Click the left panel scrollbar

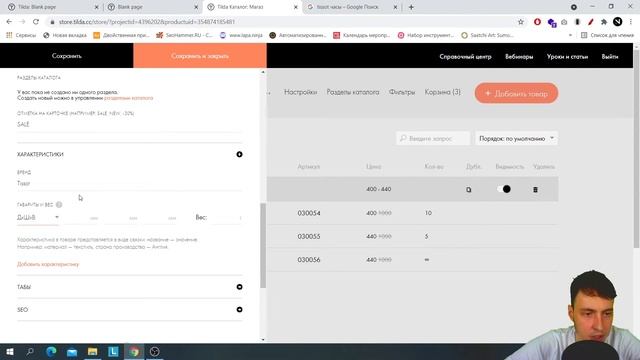click(263, 245)
